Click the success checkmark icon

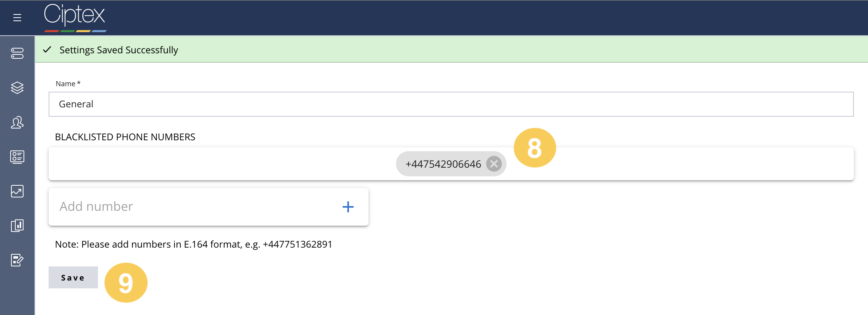tap(47, 50)
